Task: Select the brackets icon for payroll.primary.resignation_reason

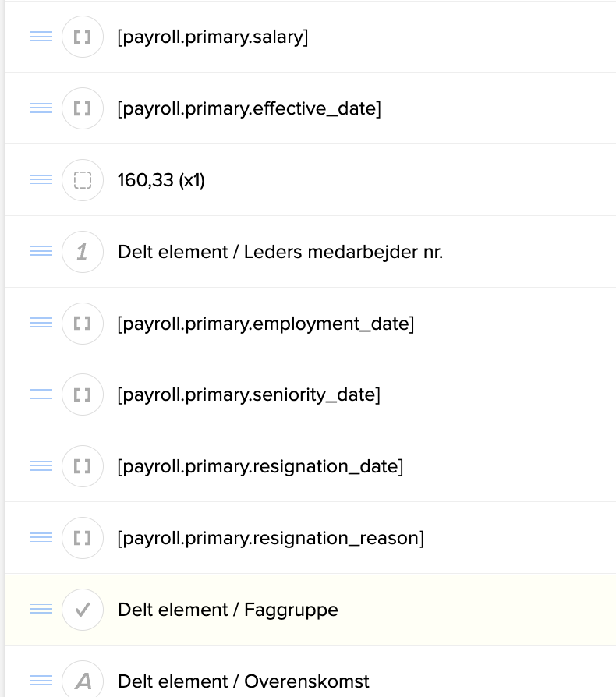Action: 83,537
